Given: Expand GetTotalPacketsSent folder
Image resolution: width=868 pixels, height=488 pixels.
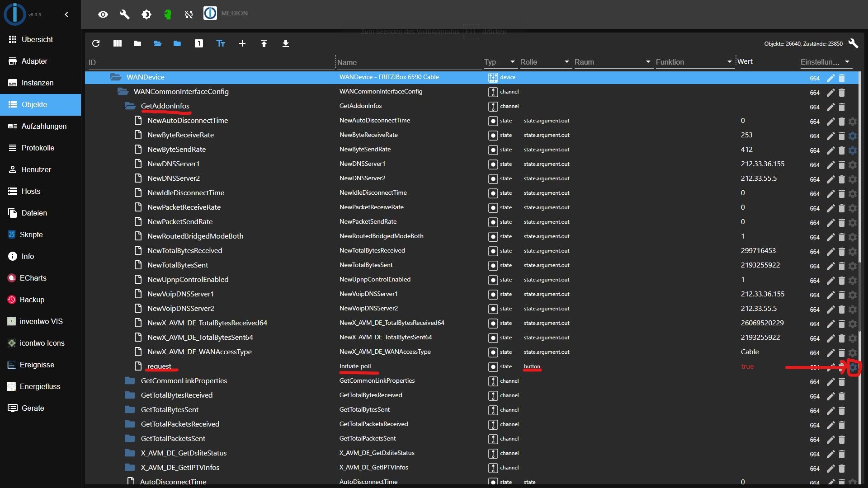Looking at the screenshot, I should click(x=130, y=438).
